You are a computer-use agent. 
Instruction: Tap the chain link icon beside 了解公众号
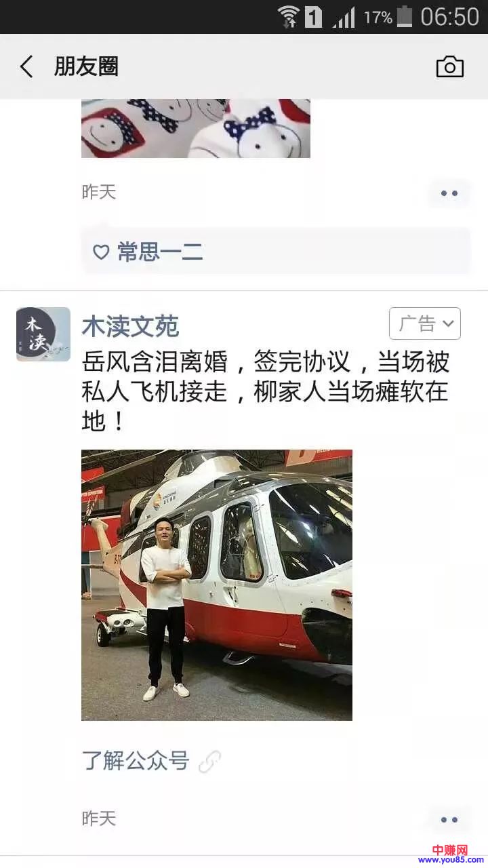click(209, 762)
